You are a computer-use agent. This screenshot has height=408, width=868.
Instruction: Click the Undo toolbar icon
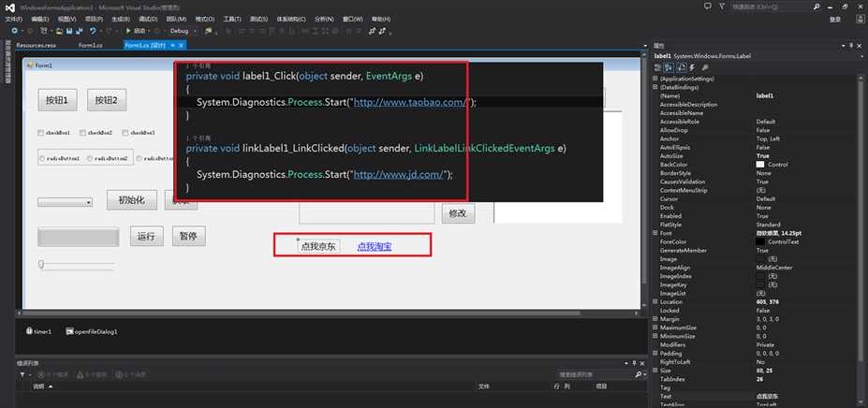coord(93,31)
